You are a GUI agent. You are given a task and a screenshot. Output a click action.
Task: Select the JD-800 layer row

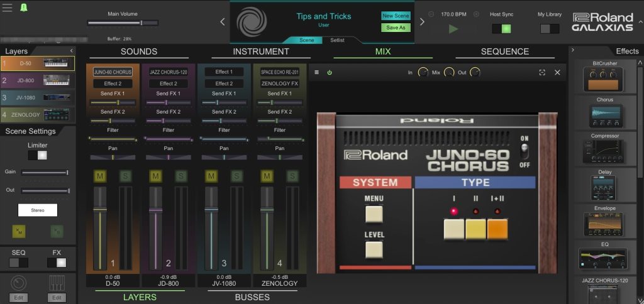pos(38,80)
